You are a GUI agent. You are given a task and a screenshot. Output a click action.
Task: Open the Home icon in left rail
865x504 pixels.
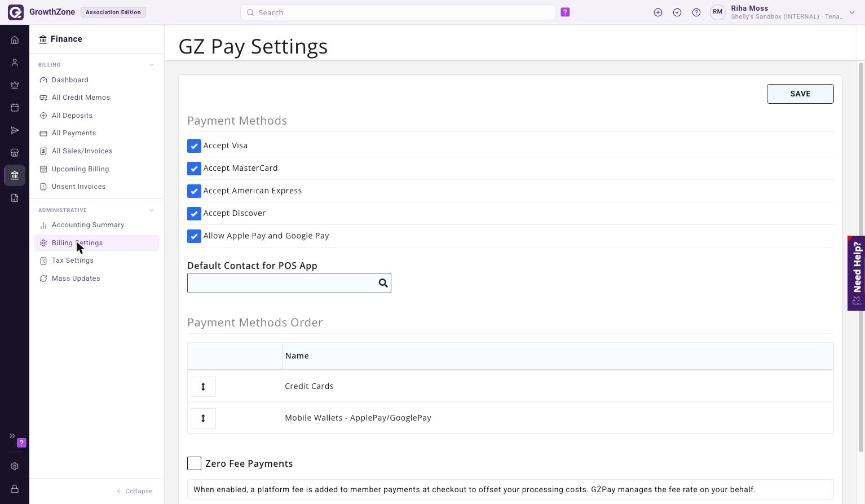pyautogui.click(x=15, y=40)
